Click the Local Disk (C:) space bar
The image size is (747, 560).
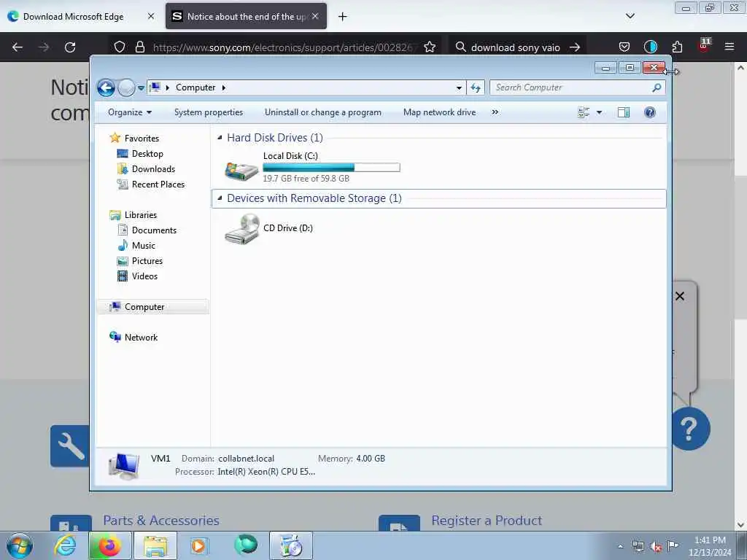coord(331,168)
